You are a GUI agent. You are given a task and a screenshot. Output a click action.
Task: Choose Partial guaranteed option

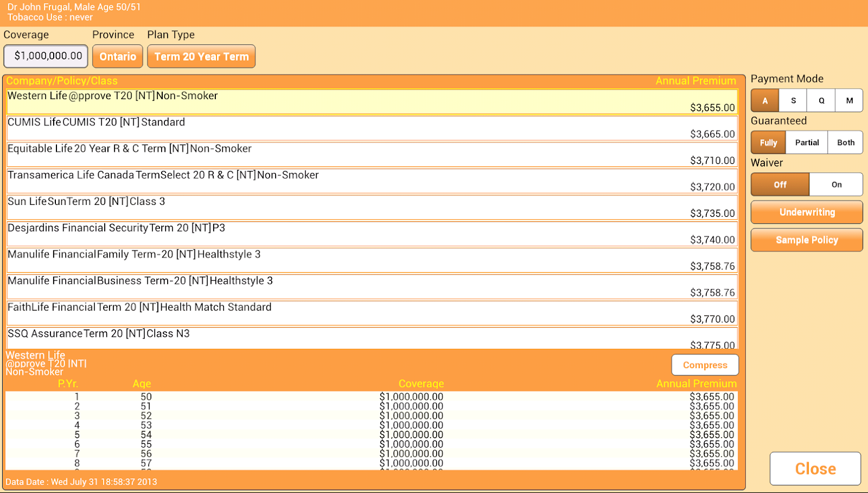point(807,142)
